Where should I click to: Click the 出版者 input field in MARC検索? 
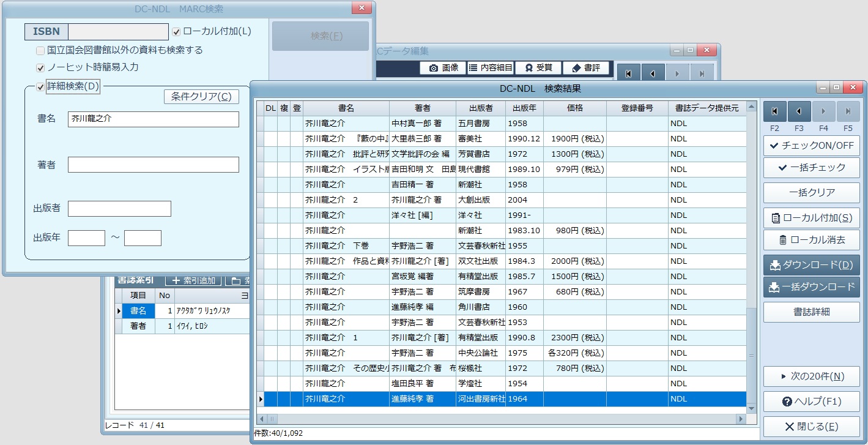coord(119,209)
